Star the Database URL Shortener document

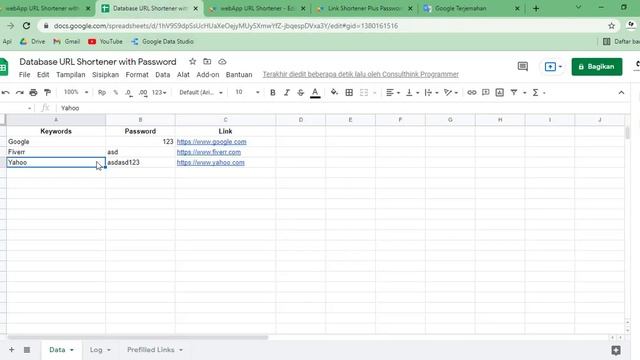(x=192, y=62)
